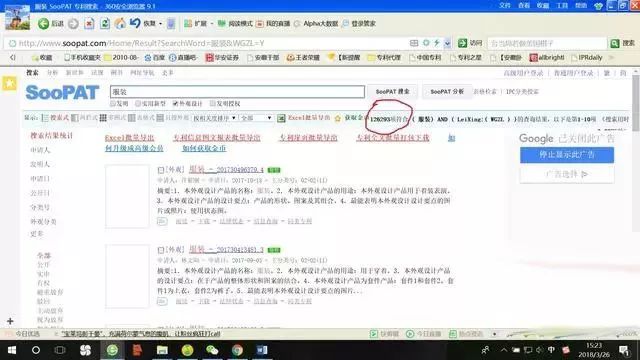This screenshot has width=640, height=360.
Task: Click the gold coin star icon
Action: pos(338,118)
